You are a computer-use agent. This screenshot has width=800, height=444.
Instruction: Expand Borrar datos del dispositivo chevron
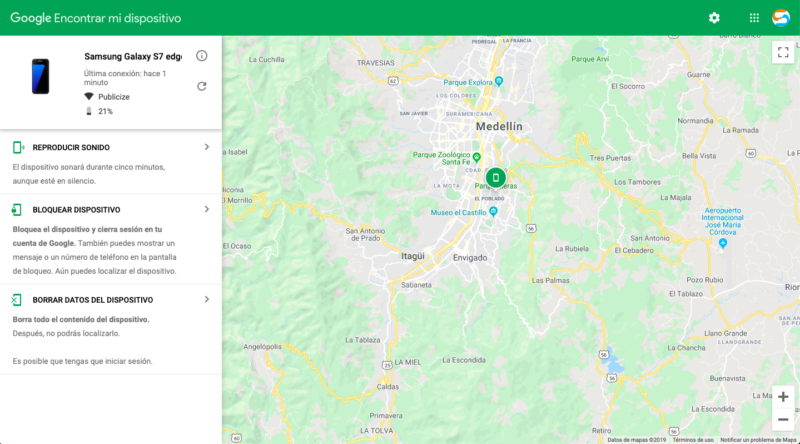tap(207, 300)
